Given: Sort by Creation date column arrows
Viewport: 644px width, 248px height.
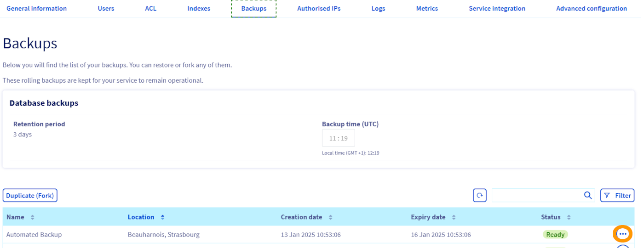Looking at the screenshot, I should tap(330, 217).
